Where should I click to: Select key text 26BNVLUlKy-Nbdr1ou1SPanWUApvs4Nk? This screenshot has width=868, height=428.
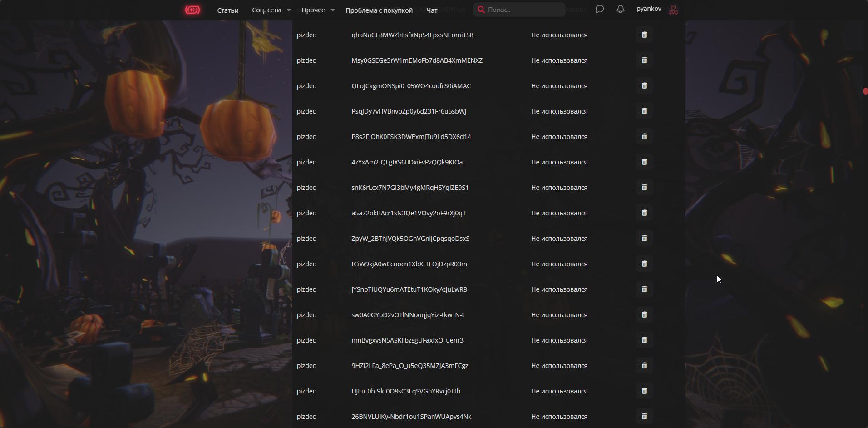(x=411, y=417)
